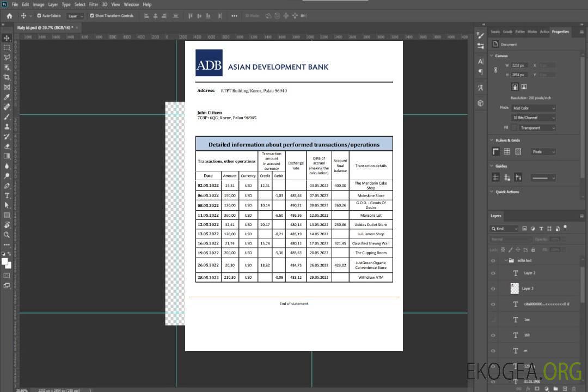Select the Horizontal Type tool
588x392 pixels.
(x=7, y=195)
